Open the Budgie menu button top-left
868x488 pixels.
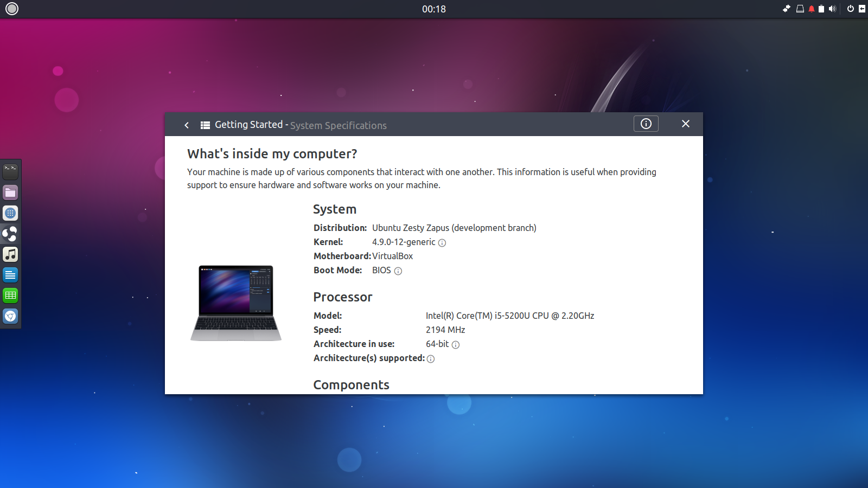point(11,9)
